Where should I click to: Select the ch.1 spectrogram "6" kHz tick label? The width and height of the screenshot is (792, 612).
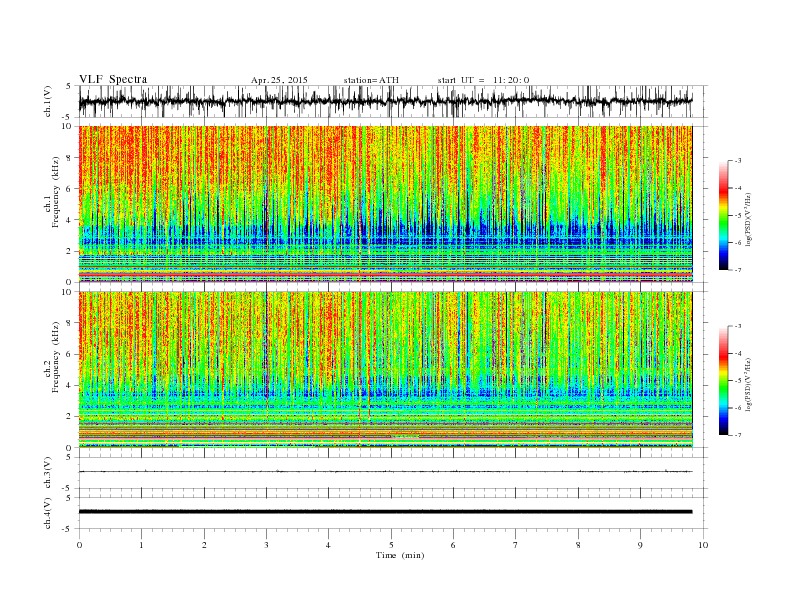70,189
